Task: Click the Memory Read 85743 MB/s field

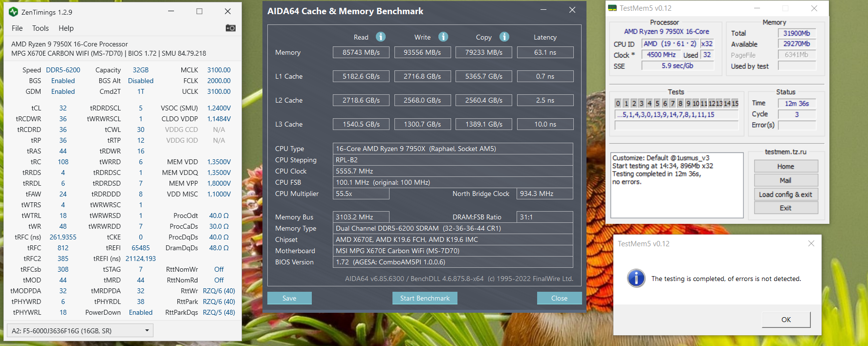Action: coord(361,52)
